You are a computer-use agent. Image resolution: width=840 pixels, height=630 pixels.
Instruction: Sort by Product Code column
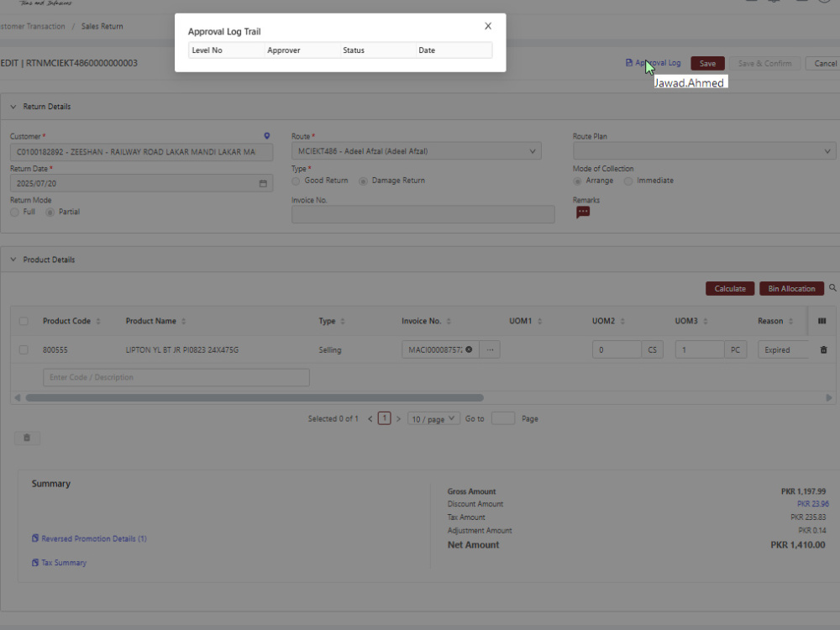[x=98, y=321]
